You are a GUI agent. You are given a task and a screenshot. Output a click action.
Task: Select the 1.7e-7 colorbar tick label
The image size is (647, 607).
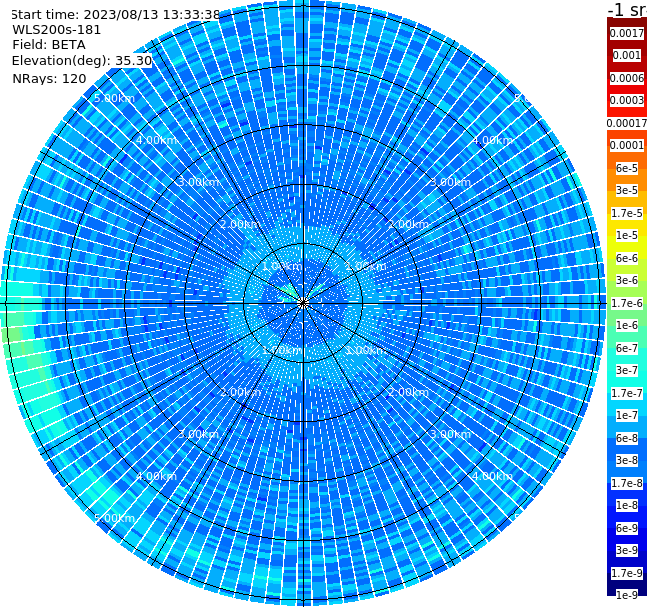(x=627, y=393)
